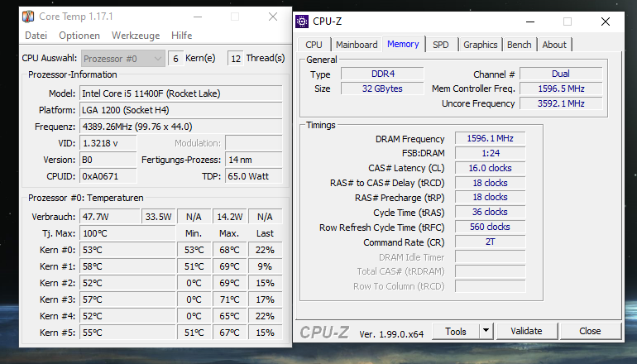This screenshot has width=637, height=364.
Task: Click the Verbrauch value 47.7W
Action: tap(110, 217)
